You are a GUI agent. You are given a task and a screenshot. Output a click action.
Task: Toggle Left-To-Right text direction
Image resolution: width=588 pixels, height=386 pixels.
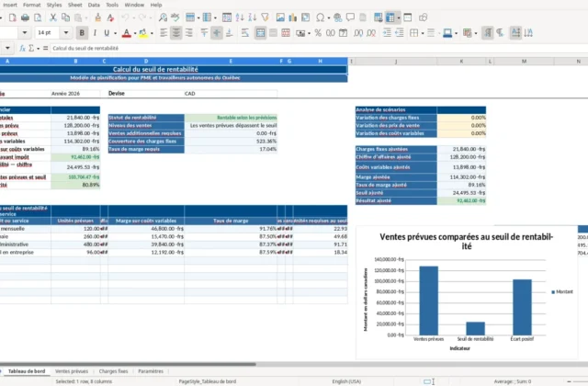[x=488, y=33]
